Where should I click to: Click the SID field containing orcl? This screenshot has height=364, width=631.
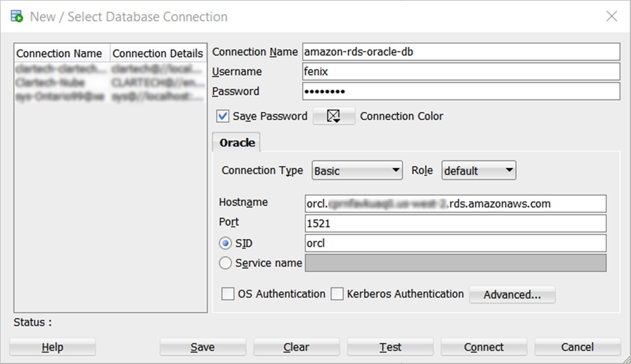[x=456, y=243]
